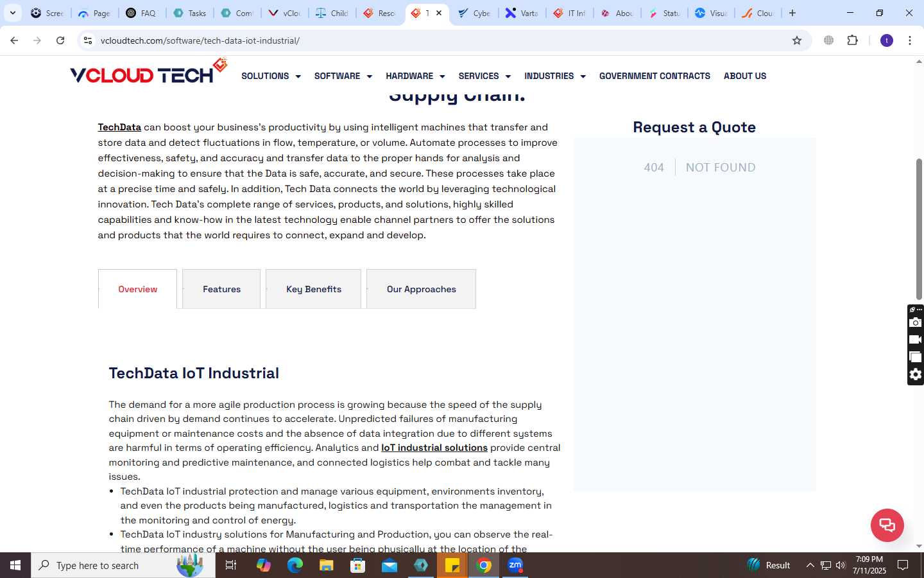Close the active TechData tab
The height and width of the screenshot is (578, 924).
439,13
